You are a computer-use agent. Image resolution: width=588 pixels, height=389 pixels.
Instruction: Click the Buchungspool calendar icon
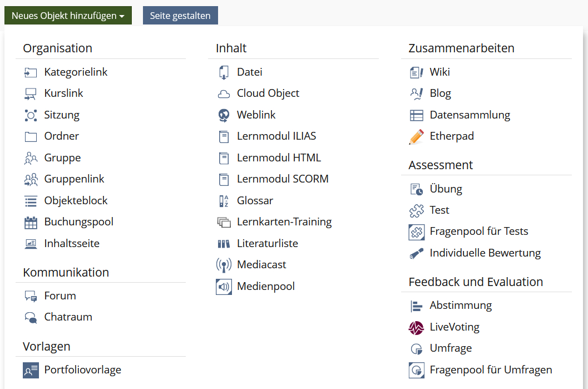tap(31, 222)
